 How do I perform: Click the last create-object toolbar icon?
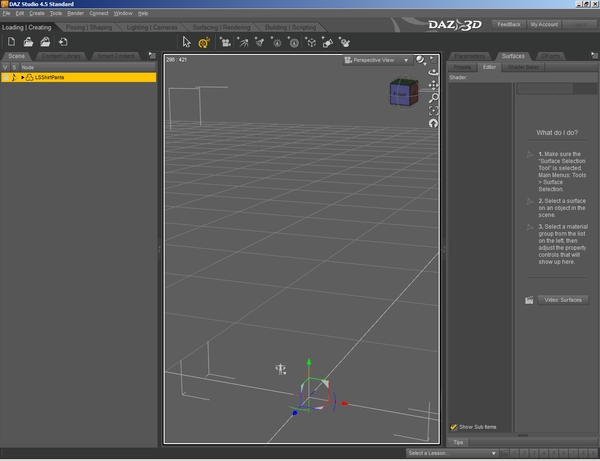(345, 42)
